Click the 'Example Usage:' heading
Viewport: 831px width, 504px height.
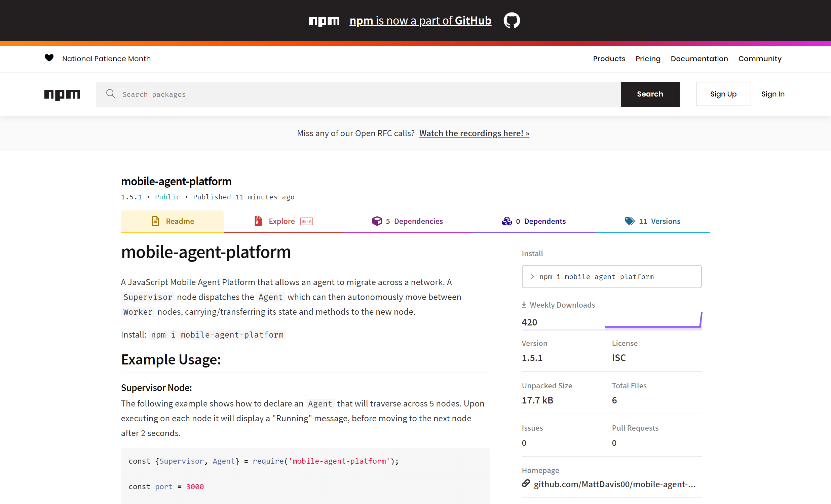click(x=171, y=359)
